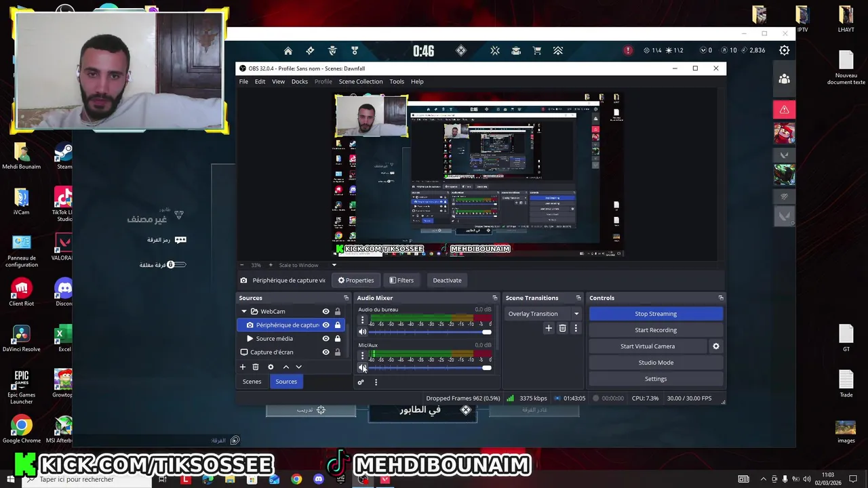Open the Valorant store cart icon

click(537, 51)
